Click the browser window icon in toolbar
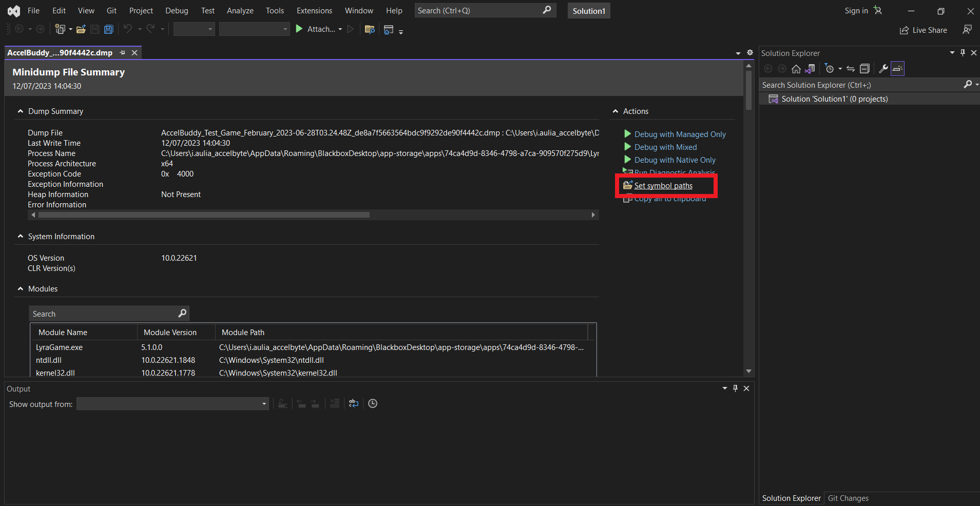 389,29
